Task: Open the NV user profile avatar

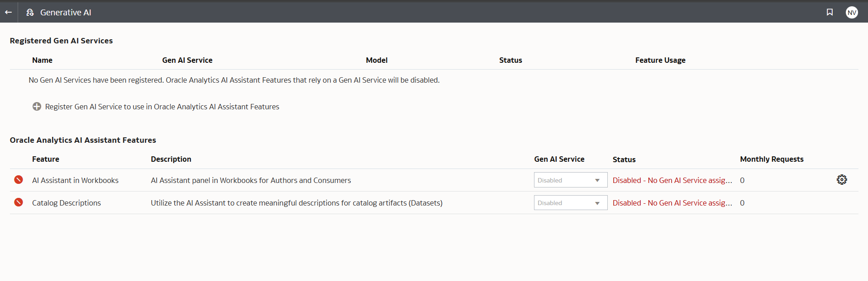Action: tap(852, 12)
